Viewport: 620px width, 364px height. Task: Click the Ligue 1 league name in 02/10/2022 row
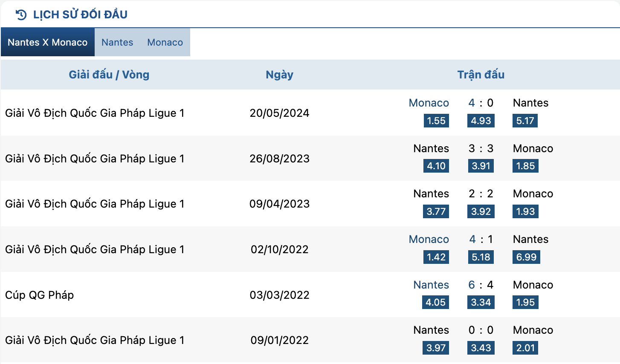pos(95,249)
